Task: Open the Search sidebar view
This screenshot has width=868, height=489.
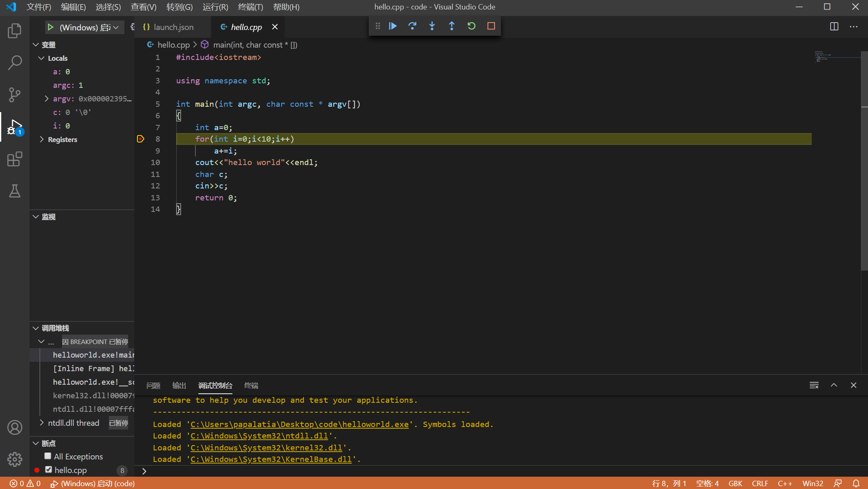Action: pos(15,63)
